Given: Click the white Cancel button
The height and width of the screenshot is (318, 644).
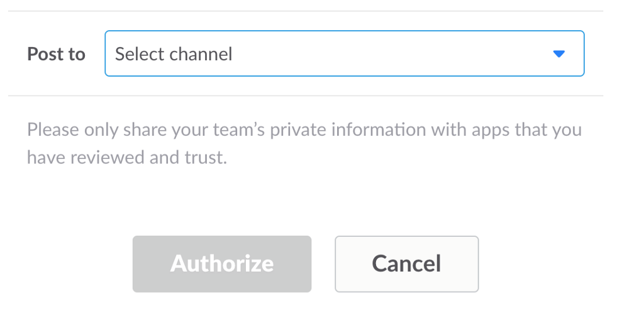Looking at the screenshot, I should coord(406,264).
